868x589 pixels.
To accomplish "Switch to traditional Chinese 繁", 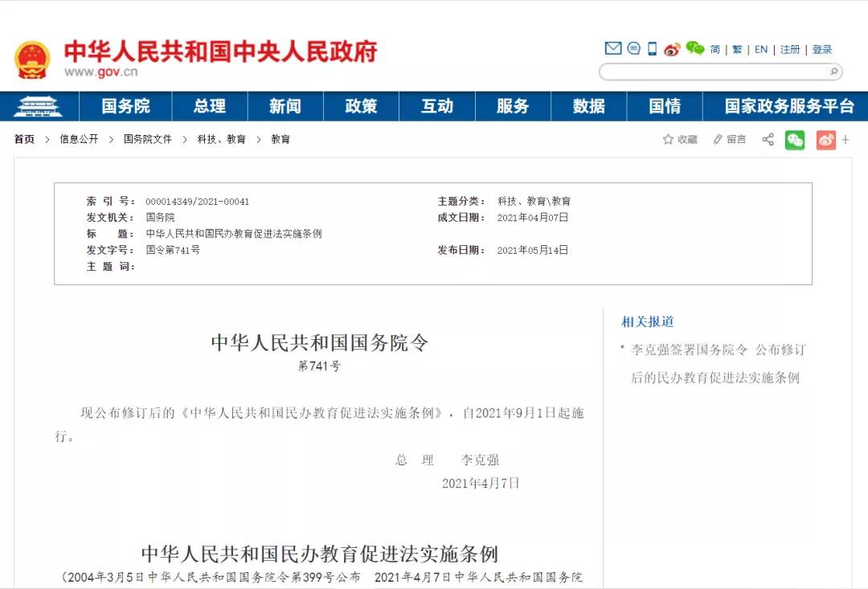I will [737, 50].
